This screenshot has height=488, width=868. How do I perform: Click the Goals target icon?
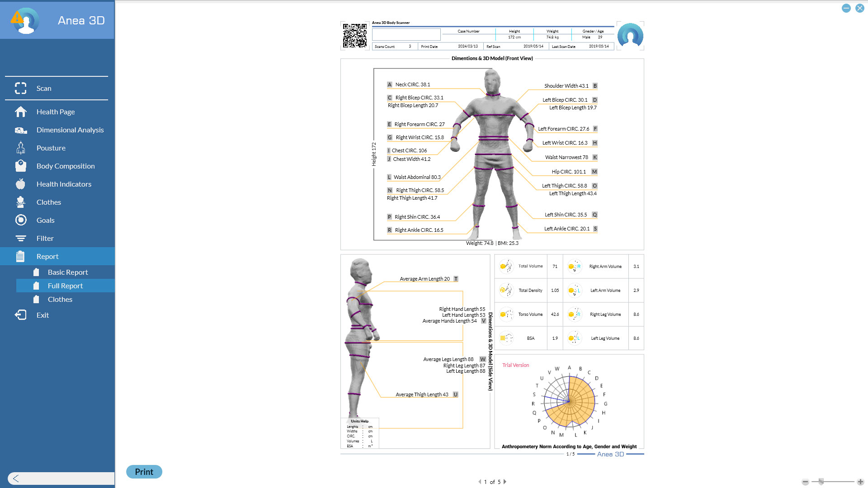coord(20,220)
